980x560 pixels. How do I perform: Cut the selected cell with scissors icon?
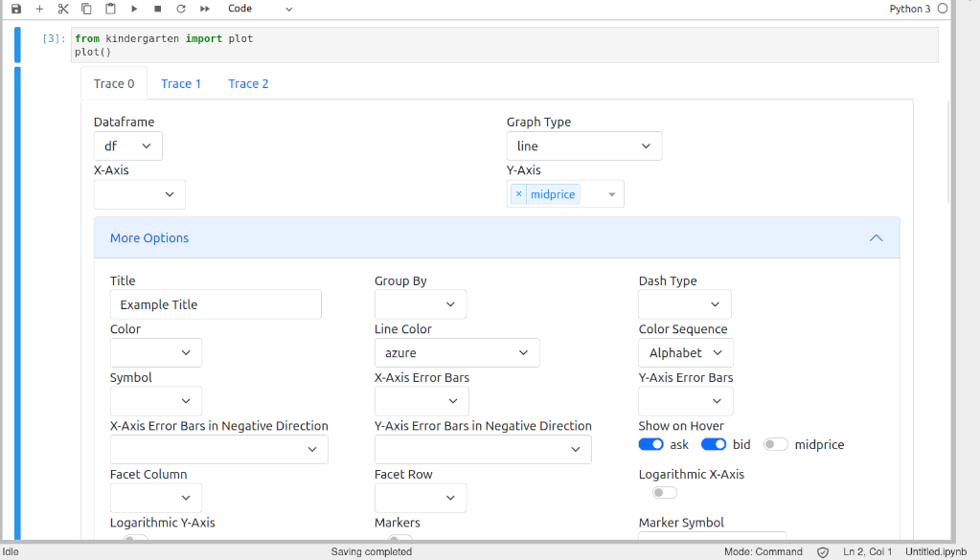point(63,9)
